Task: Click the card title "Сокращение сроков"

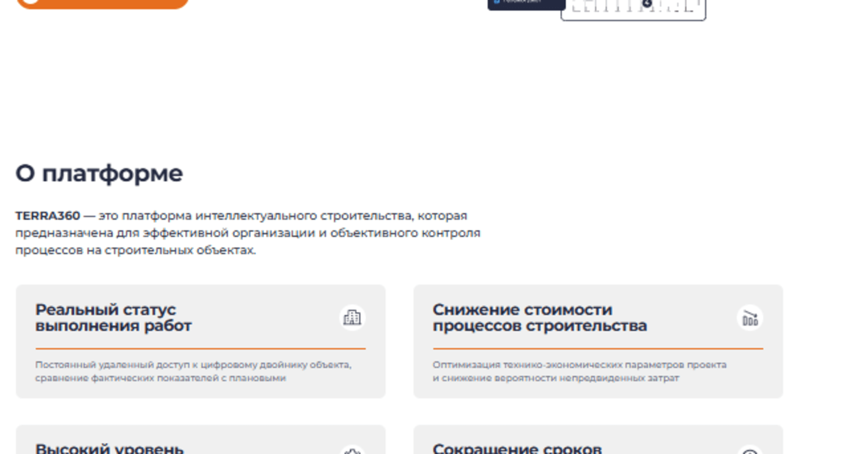Action: 517,448
